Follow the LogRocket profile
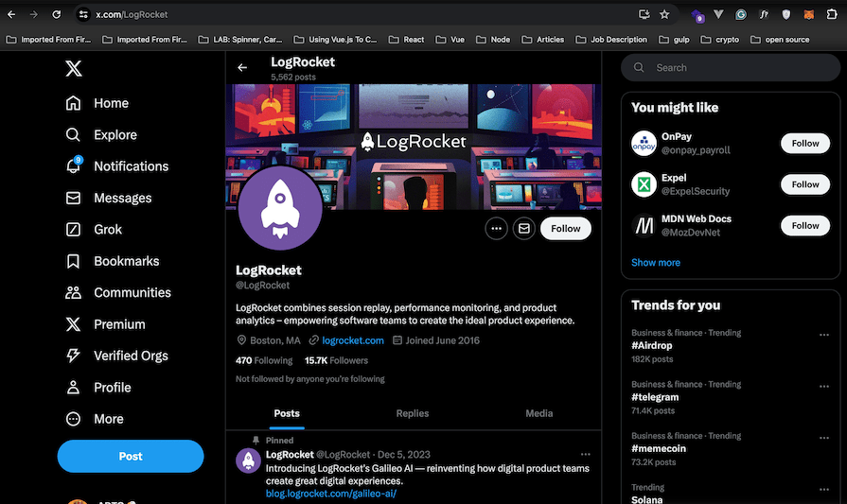847x504 pixels. coord(565,229)
